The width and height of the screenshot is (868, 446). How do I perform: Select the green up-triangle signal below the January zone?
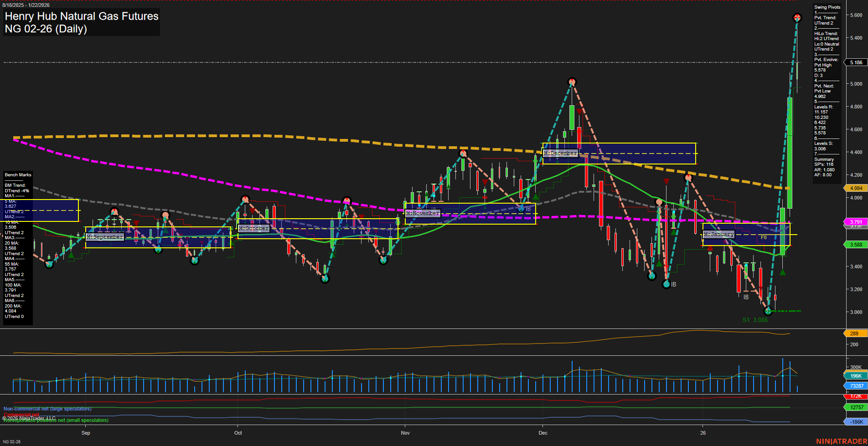point(782,272)
